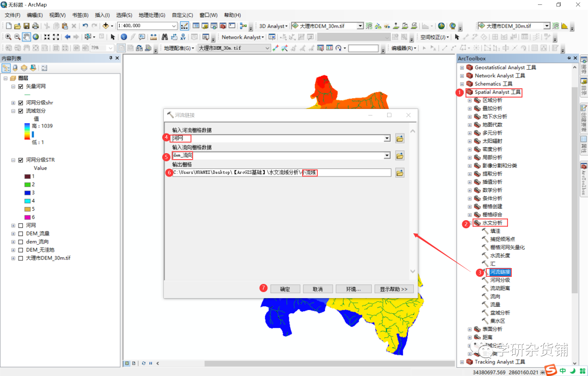Open the 编辑(E) menu

pyautogui.click(x=34, y=15)
